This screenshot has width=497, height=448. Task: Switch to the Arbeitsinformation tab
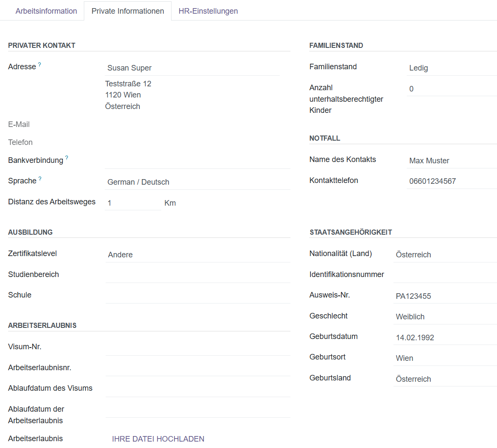[x=46, y=11]
